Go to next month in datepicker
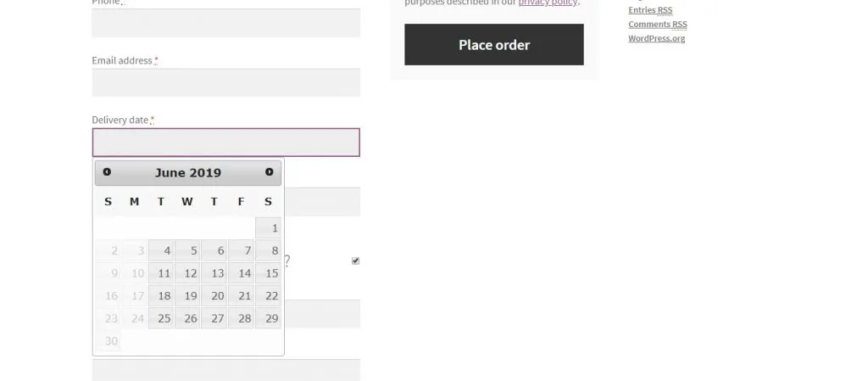Viewport: 868px width, 381px height. (269, 172)
